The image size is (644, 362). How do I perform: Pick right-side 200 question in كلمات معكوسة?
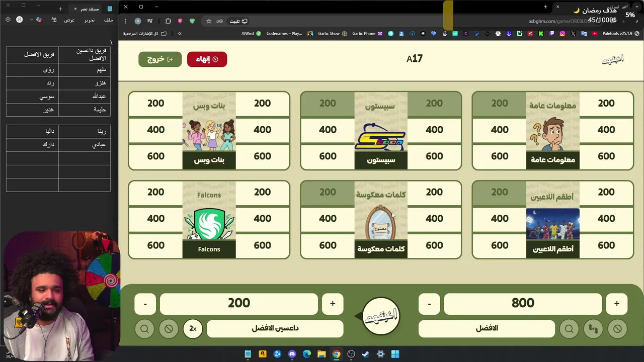click(x=434, y=193)
